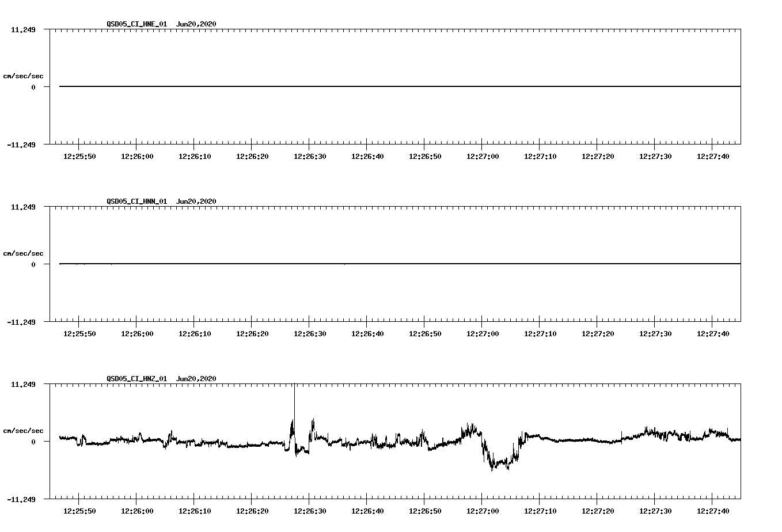The width and height of the screenshot is (782, 532).
Task: Click the cm/sec/sec label of HNZ plot
Action: [23, 431]
